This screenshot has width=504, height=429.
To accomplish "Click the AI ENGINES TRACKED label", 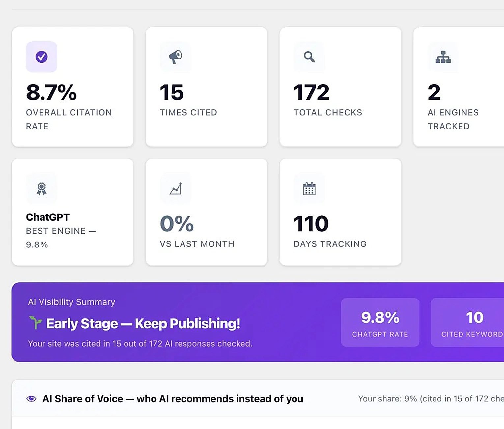I will (453, 119).
